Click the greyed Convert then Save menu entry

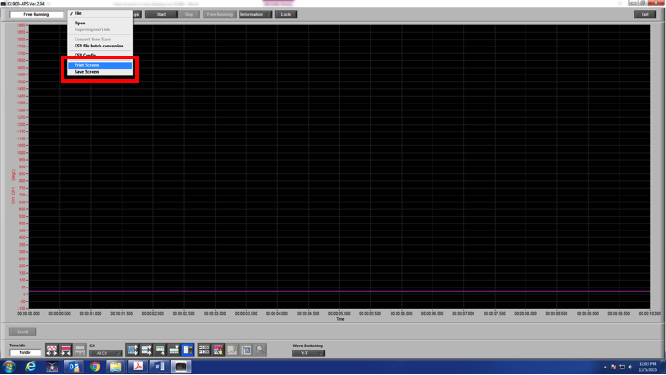point(100,39)
